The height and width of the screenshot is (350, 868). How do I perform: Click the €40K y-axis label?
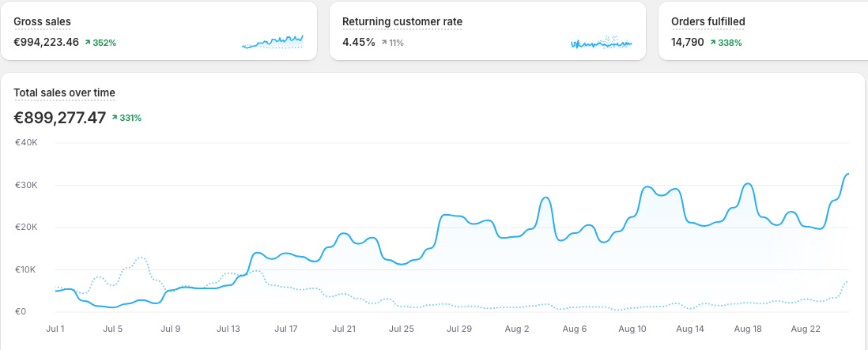[26, 143]
